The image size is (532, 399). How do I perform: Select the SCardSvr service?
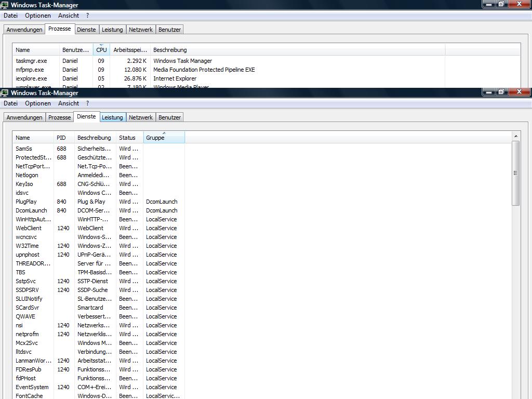pyautogui.click(x=27, y=308)
